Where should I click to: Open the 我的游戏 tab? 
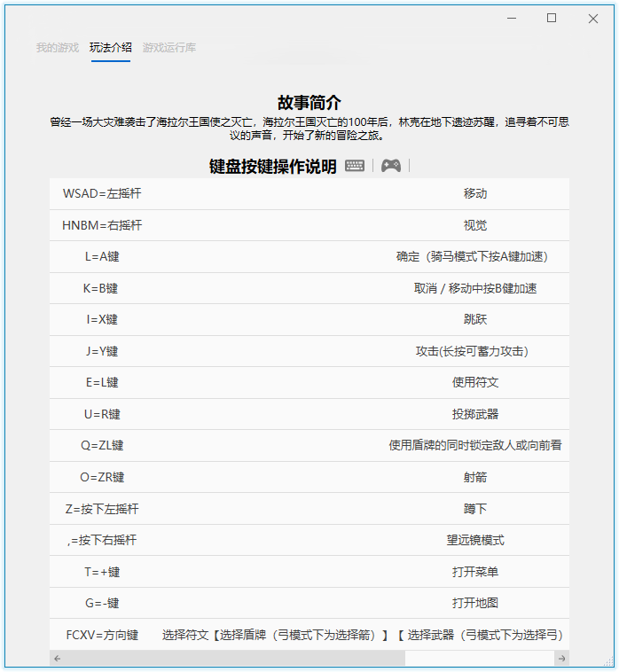(x=58, y=48)
